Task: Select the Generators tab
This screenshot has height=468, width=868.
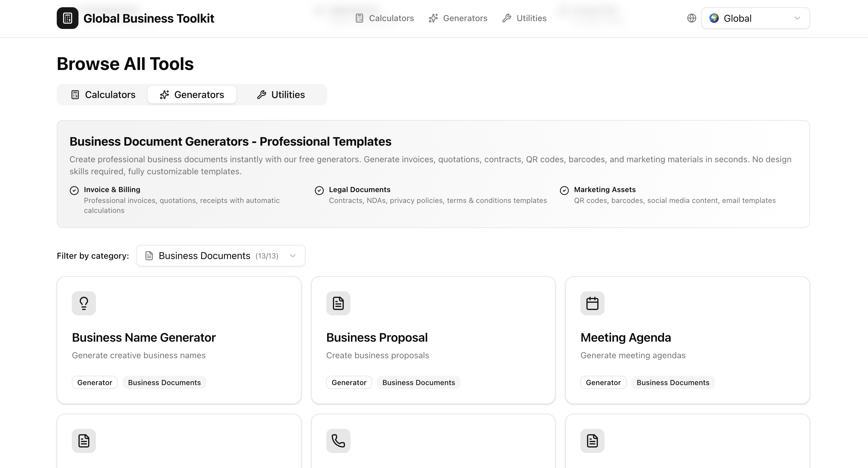Action: pos(192,95)
